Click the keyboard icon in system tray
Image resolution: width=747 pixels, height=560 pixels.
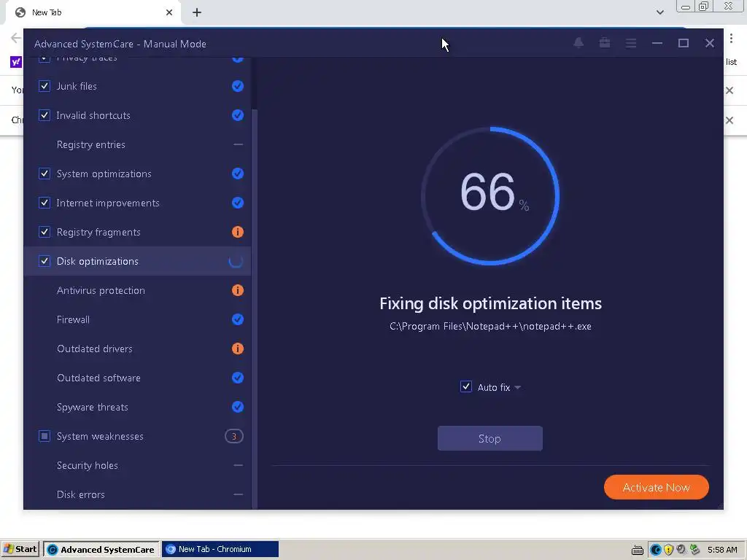coord(638,550)
